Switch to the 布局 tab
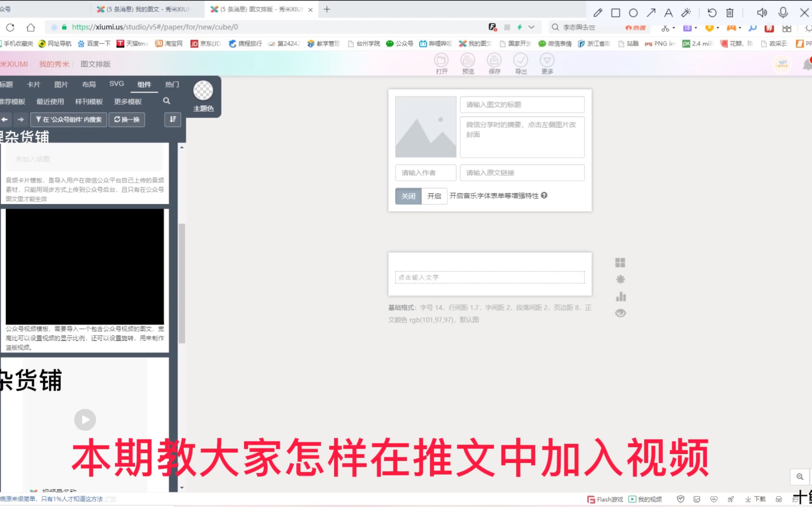This screenshot has height=507, width=812. pos(89,84)
